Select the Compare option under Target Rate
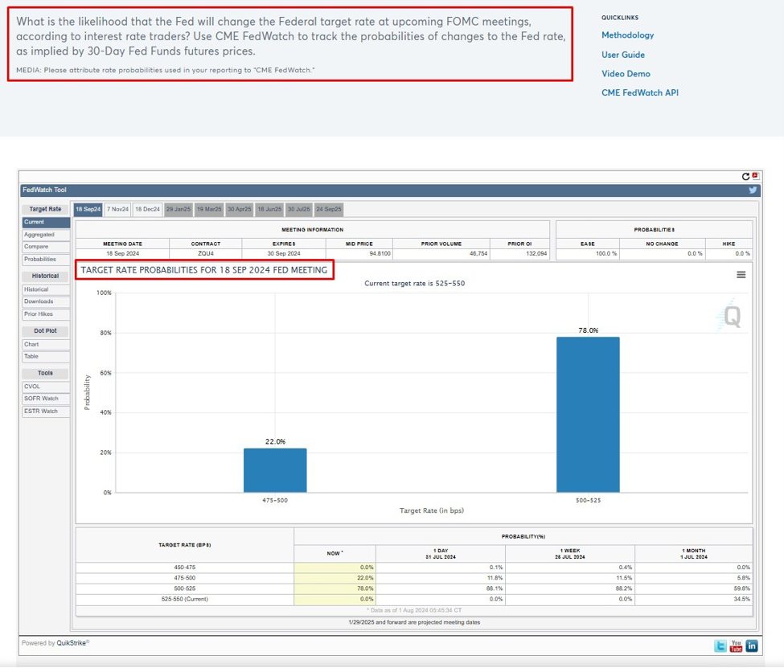This screenshot has width=784, height=672. [x=44, y=248]
